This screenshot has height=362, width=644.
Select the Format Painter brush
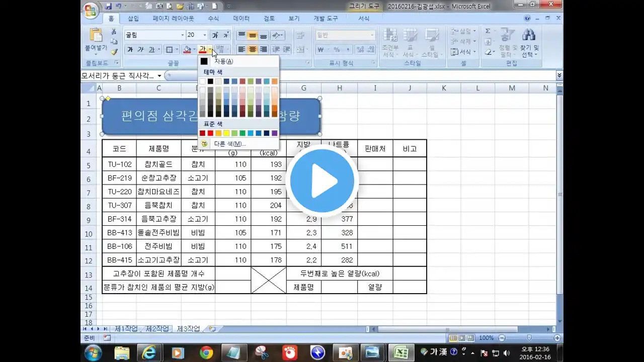tap(114, 51)
